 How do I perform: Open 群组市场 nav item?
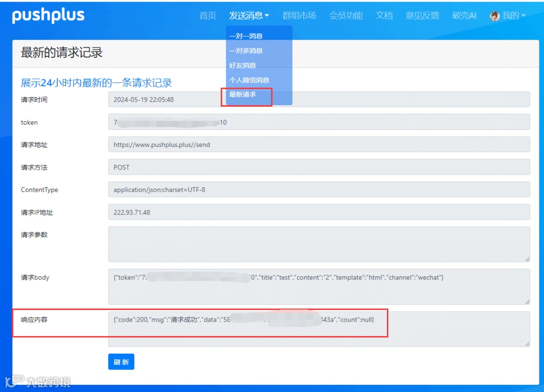coord(299,16)
